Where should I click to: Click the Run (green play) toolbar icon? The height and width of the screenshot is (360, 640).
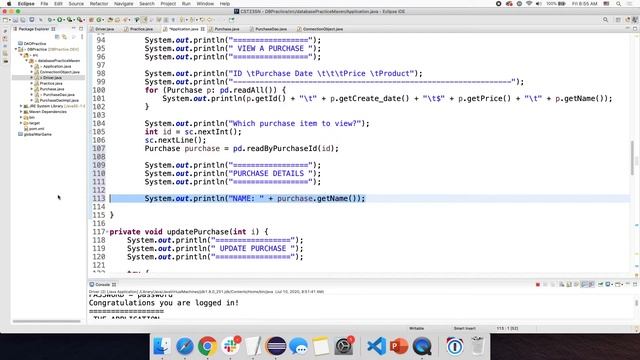(60, 19)
